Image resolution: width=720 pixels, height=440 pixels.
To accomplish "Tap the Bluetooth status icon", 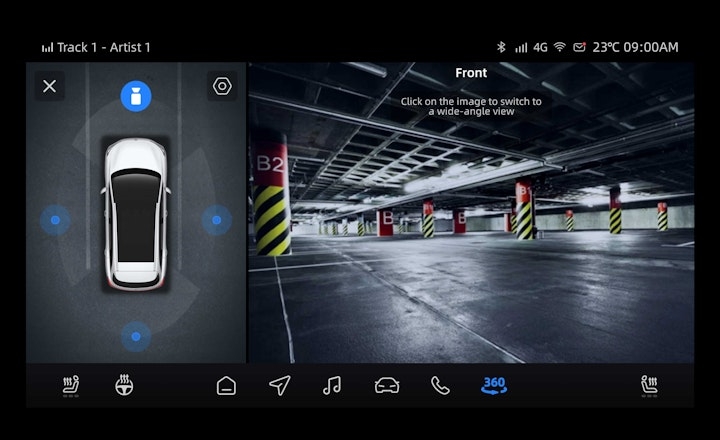I will [501, 47].
